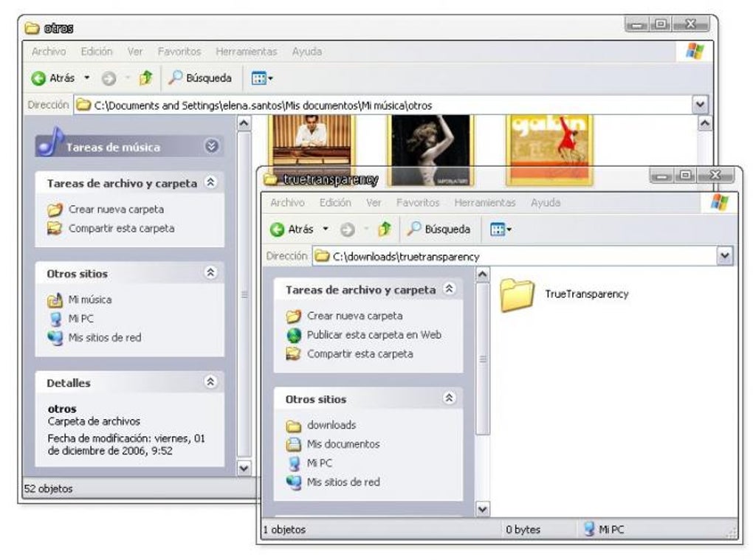Open Atrás history dropdown arrow in otros window
This screenshot has width=753, height=560.
click(x=87, y=77)
